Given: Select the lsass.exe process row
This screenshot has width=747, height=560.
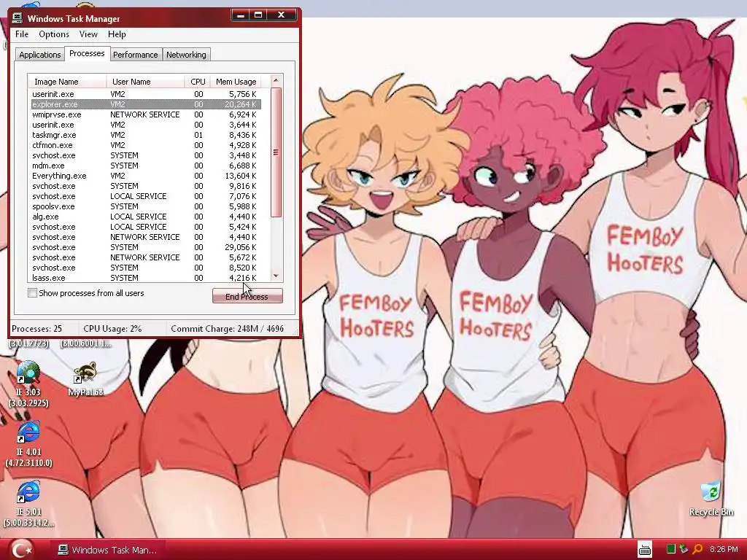Looking at the screenshot, I should click(x=146, y=278).
